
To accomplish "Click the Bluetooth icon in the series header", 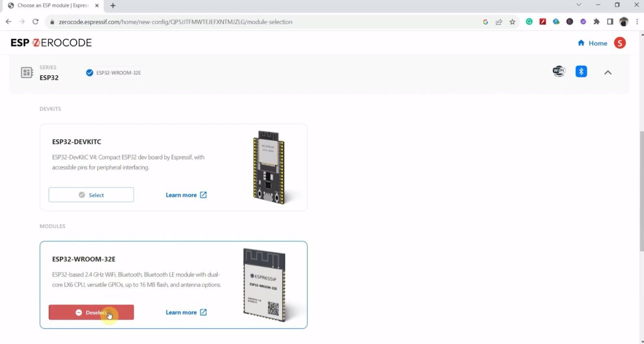I will tap(581, 72).
